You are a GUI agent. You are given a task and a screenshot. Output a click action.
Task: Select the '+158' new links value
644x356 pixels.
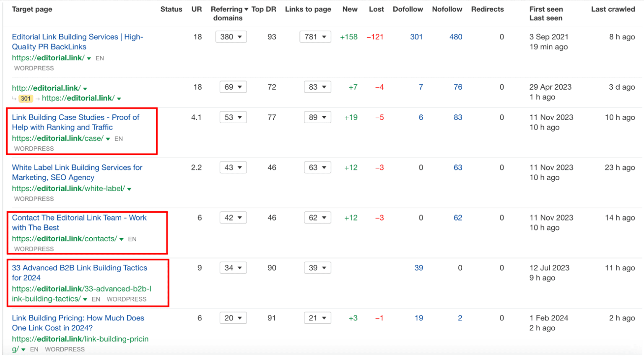(349, 37)
